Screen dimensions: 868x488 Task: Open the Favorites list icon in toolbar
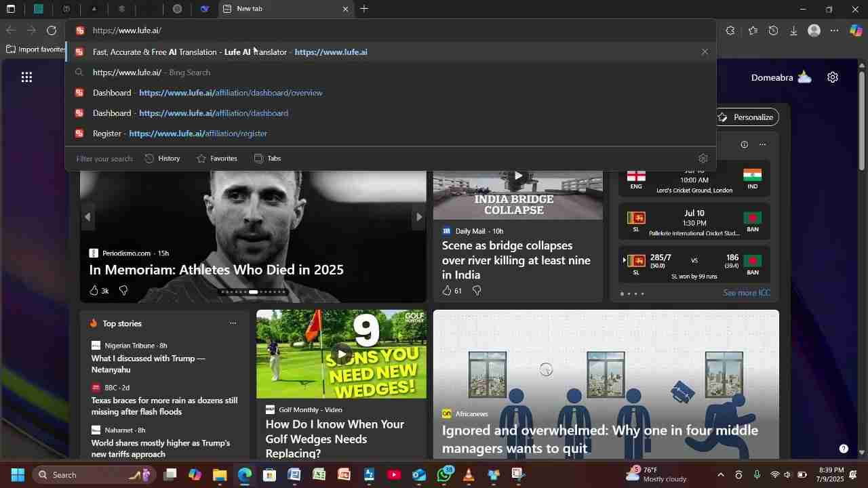tap(753, 30)
